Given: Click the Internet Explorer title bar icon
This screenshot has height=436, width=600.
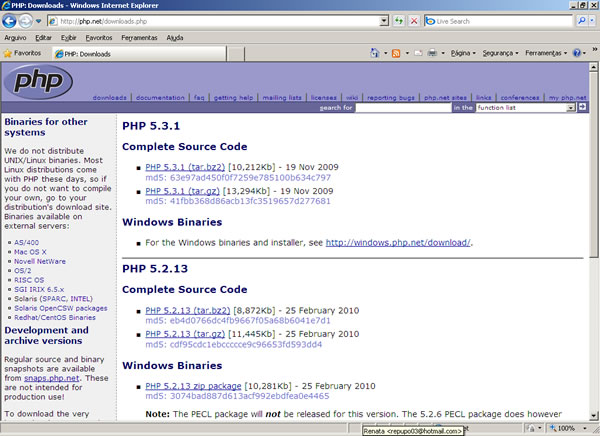Looking at the screenshot, I should coord(5,5).
